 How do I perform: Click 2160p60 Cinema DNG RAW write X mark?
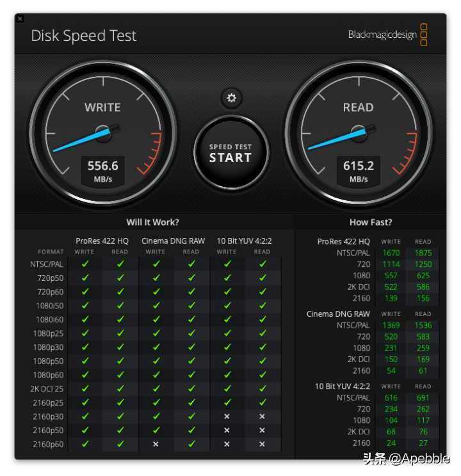tap(156, 444)
